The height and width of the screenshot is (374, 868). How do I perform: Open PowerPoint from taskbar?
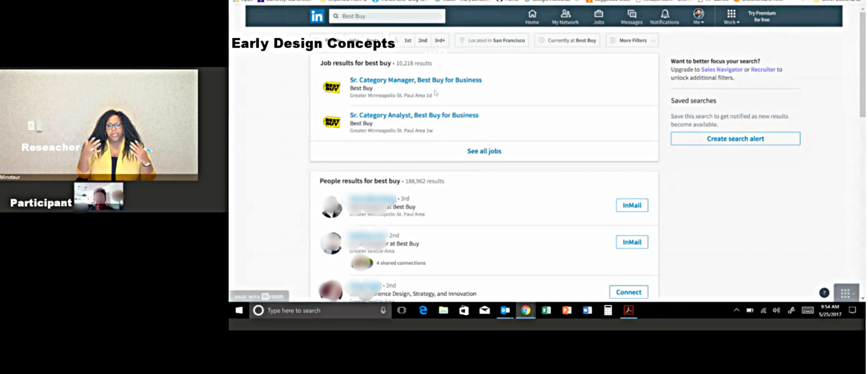[x=567, y=310]
